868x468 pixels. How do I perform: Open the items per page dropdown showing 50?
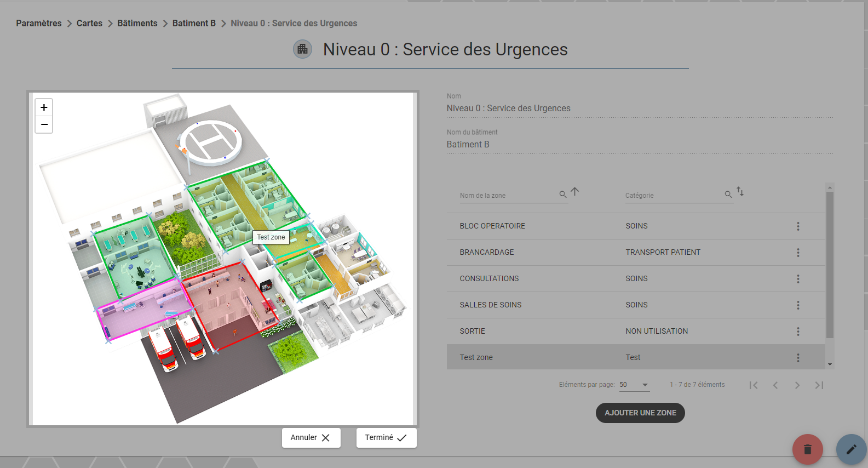(x=634, y=385)
